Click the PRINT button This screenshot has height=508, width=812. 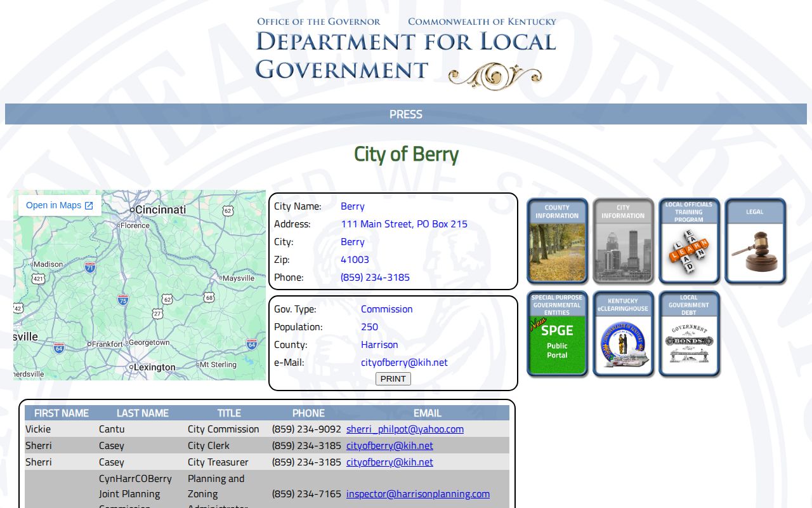[393, 378]
